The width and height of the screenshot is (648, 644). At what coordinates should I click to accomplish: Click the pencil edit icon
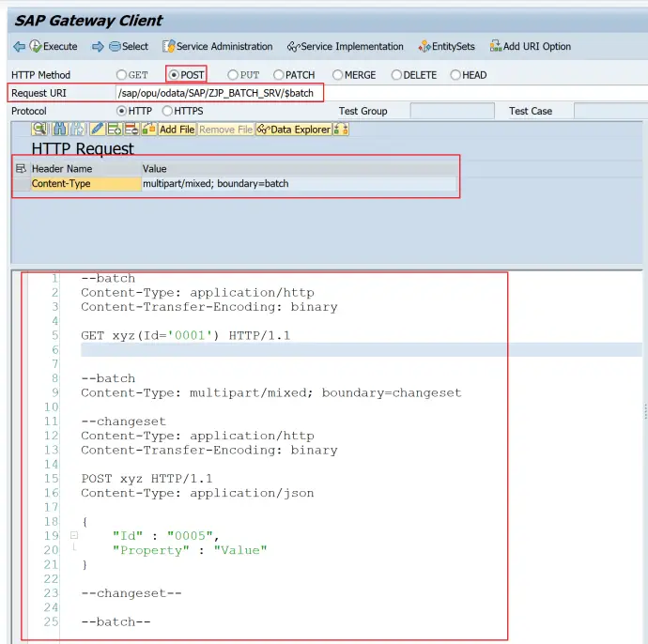pyautogui.click(x=97, y=130)
